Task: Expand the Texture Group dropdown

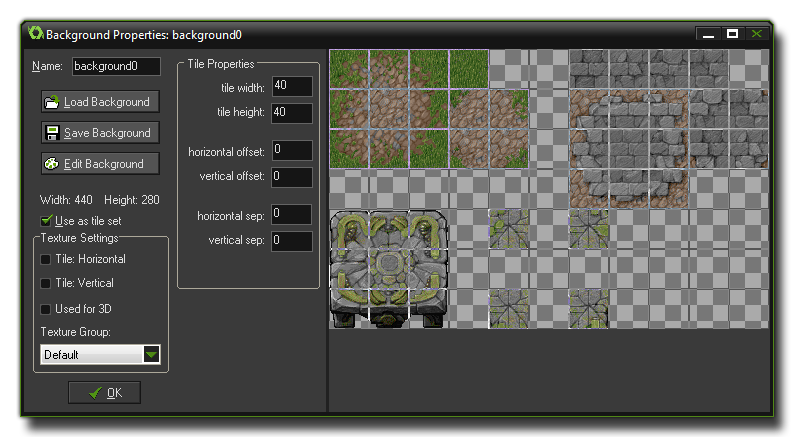Action: 151,354
